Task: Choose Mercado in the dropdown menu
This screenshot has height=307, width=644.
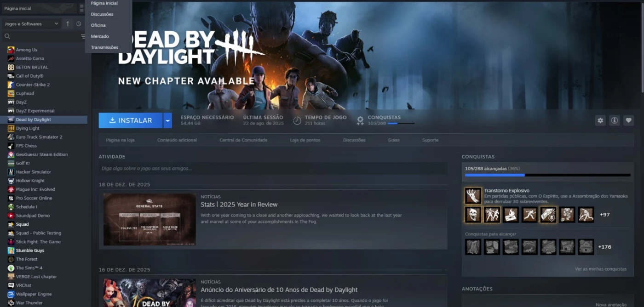Action: click(100, 36)
